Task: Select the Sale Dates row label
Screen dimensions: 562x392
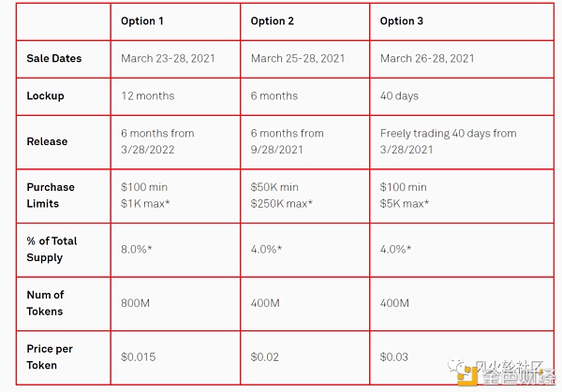Action: coord(54,58)
